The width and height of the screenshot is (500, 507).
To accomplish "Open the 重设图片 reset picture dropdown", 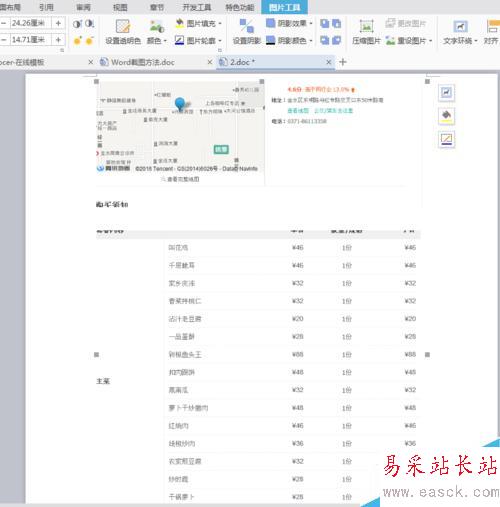I will click(409, 41).
